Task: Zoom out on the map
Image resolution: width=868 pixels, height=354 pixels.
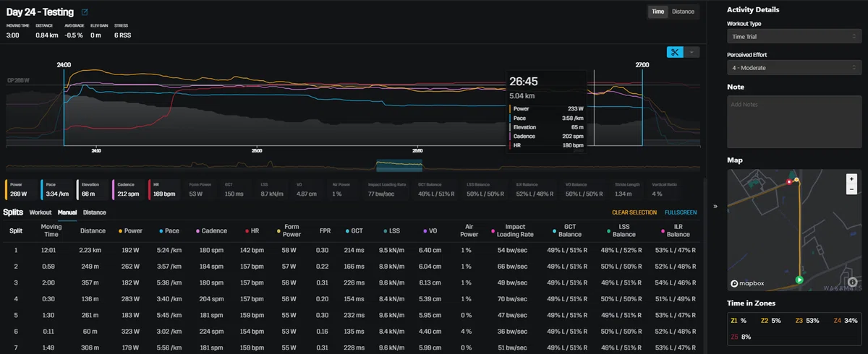Action: click(x=851, y=189)
